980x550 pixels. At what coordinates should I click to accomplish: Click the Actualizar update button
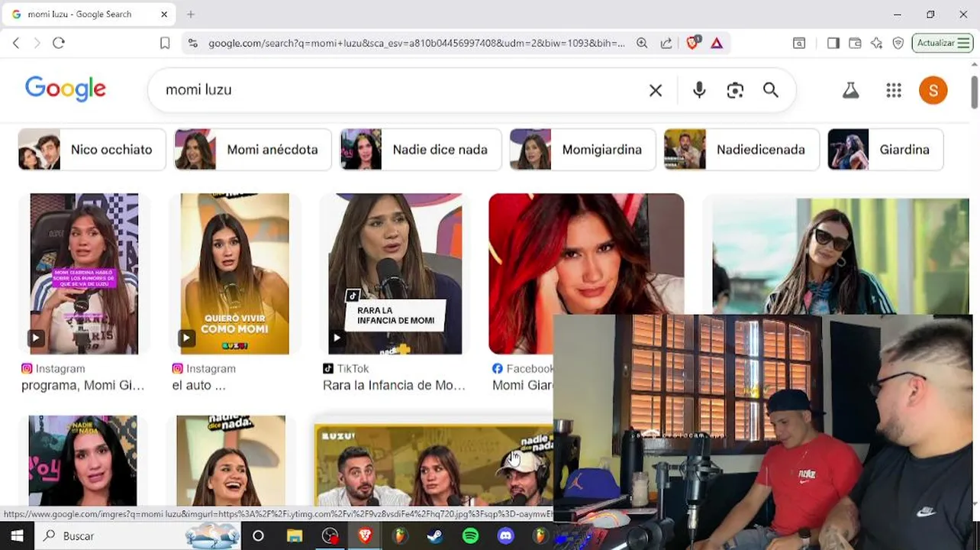(943, 44)
